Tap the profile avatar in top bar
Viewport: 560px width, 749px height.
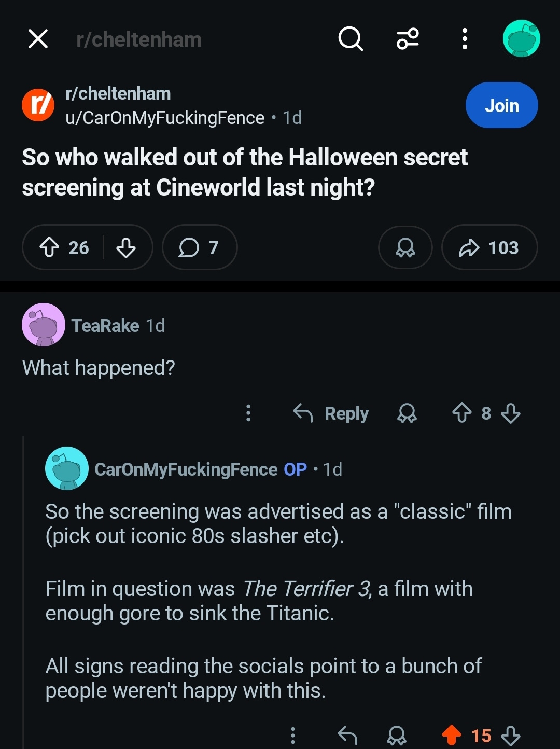coord(521,39)
